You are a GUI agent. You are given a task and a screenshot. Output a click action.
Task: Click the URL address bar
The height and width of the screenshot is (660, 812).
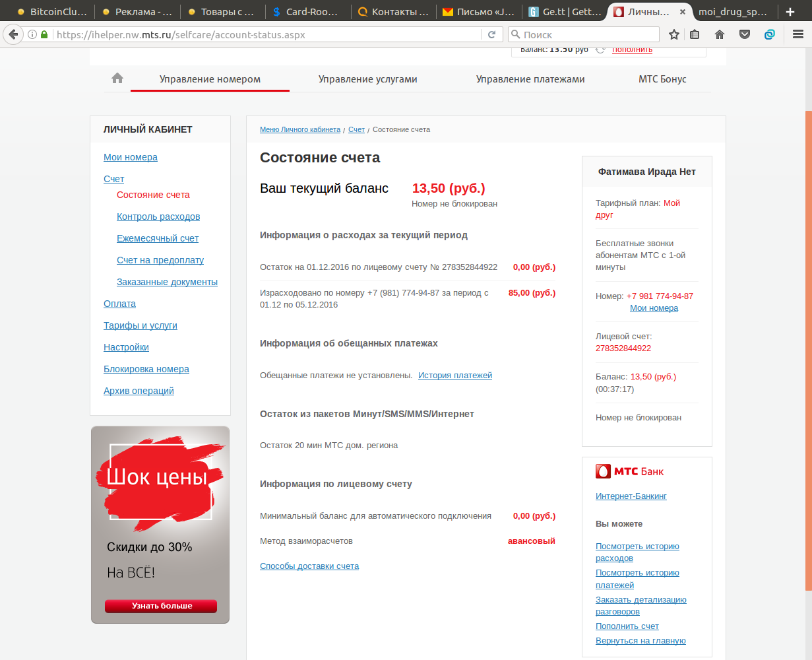(x=264, y=34)
